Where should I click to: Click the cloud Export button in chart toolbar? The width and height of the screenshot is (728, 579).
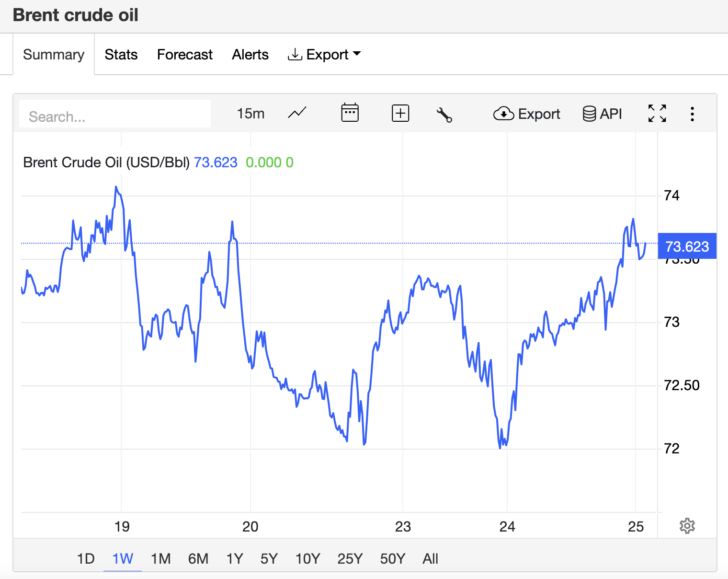527,114
